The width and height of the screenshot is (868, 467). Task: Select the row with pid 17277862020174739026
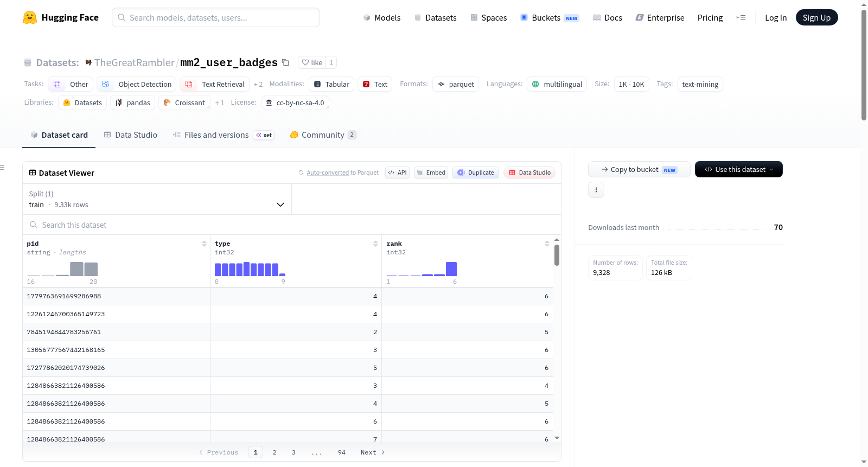click(288, 368)
